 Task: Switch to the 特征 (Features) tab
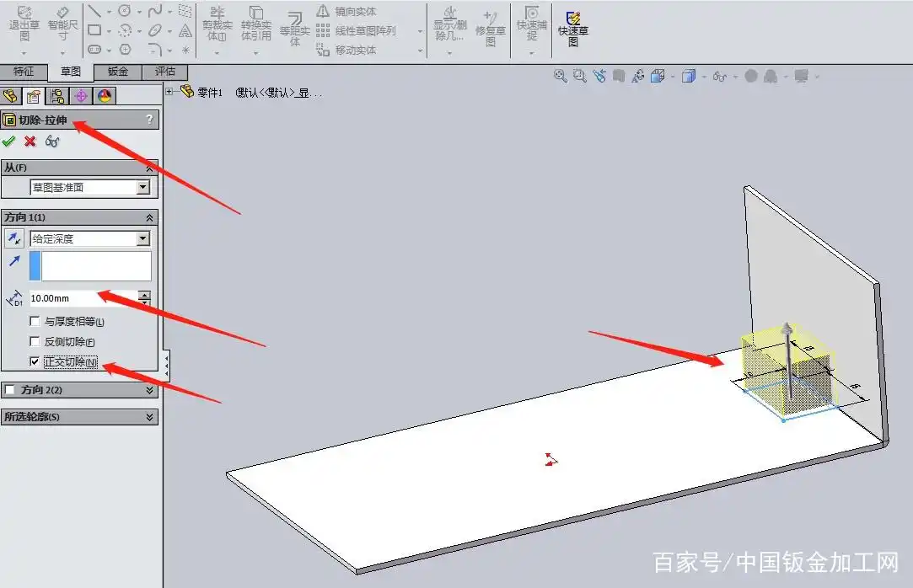24,72
